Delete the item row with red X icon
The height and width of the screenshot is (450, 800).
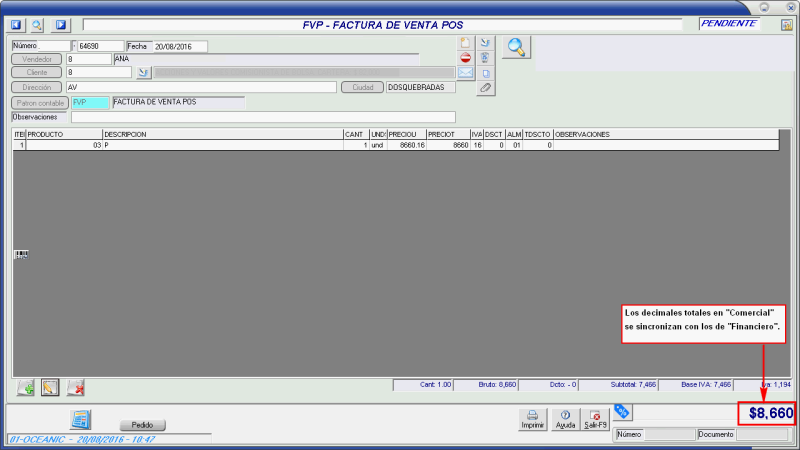pos(76,387)
